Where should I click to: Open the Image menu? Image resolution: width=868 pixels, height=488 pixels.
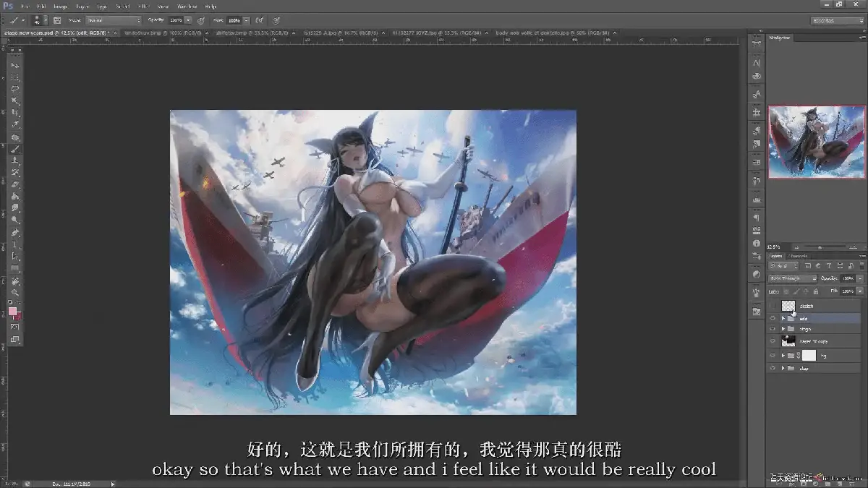(x=60, y=7)
